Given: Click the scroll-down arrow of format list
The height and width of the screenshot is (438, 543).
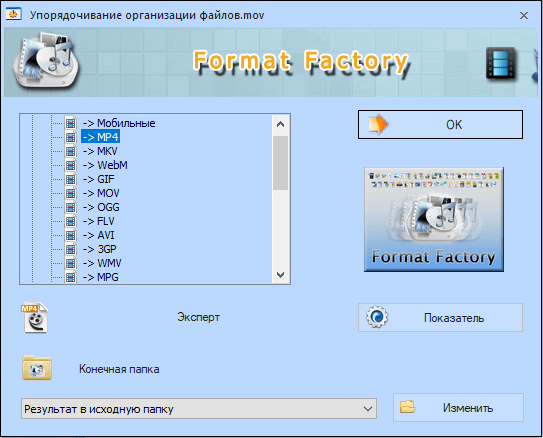Looking at the screenshot, I should point(281,275).
